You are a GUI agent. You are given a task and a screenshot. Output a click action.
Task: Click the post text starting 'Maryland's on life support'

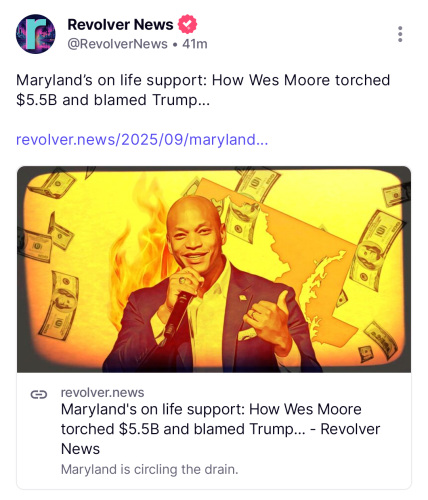(203, 90)
